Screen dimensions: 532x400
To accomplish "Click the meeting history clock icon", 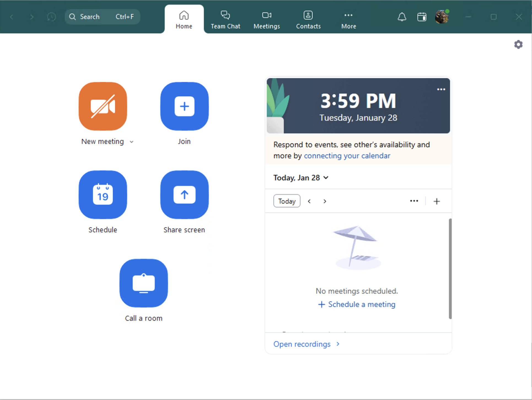I will 52,17.
